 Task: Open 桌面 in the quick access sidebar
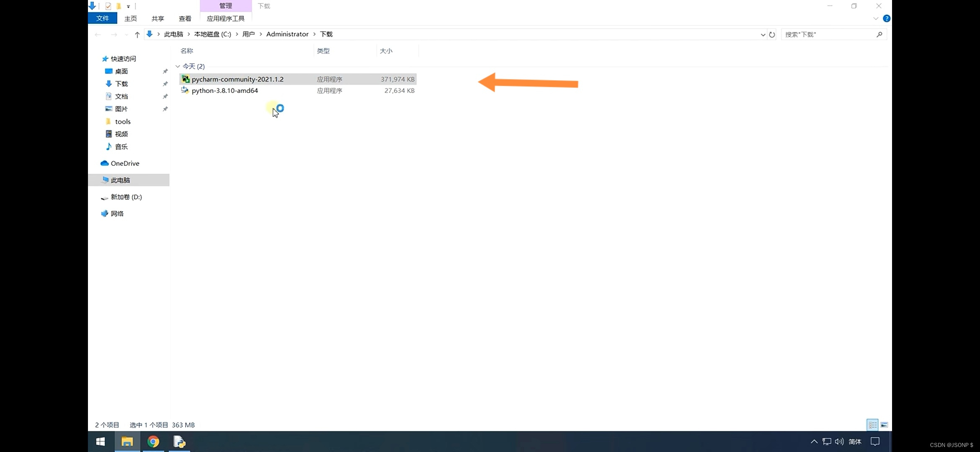coord(121,71)
